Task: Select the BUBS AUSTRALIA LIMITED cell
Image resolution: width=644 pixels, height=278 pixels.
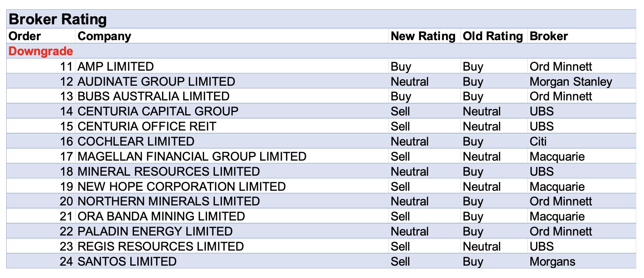Action: (x=153, y=96)
